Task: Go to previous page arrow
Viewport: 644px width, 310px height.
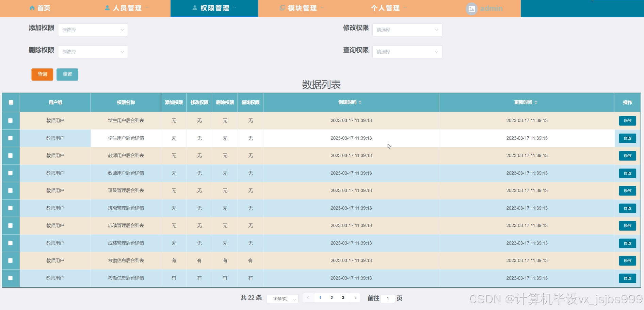Action: point(308,298)
